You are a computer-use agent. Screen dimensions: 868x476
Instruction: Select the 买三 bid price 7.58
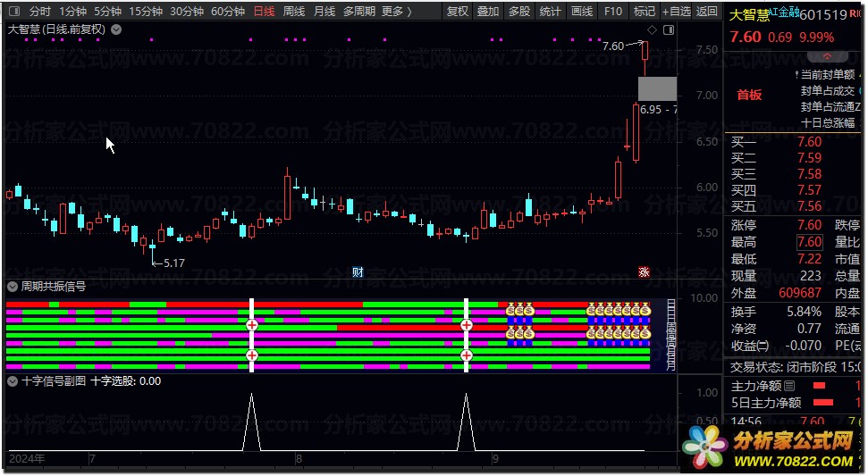[x=809, y=174]
